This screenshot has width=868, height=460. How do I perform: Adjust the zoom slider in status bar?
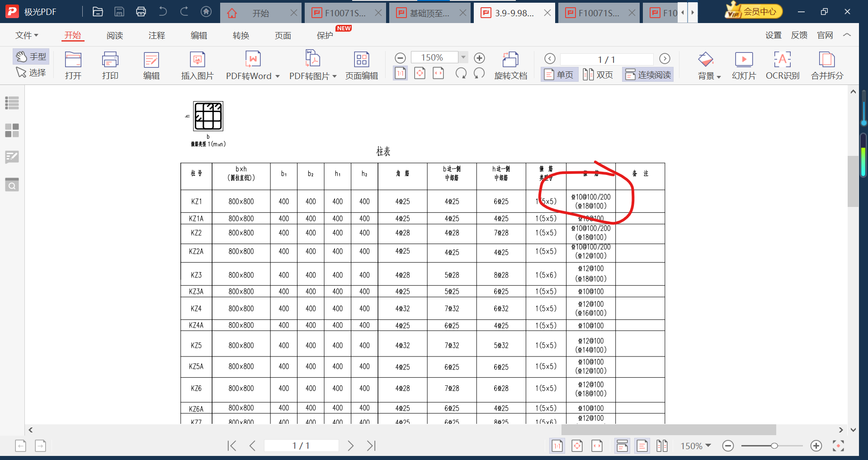pos(774,446)
